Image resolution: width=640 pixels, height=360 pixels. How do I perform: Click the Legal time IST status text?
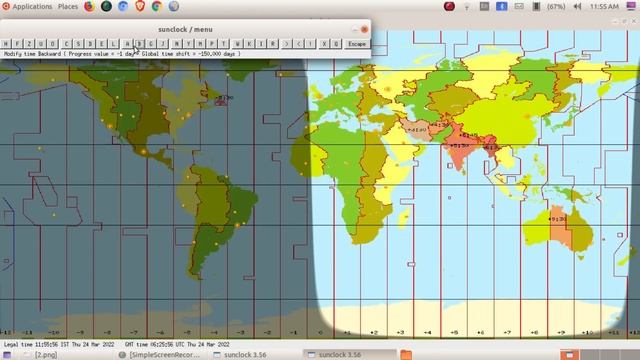coord(59,344)
